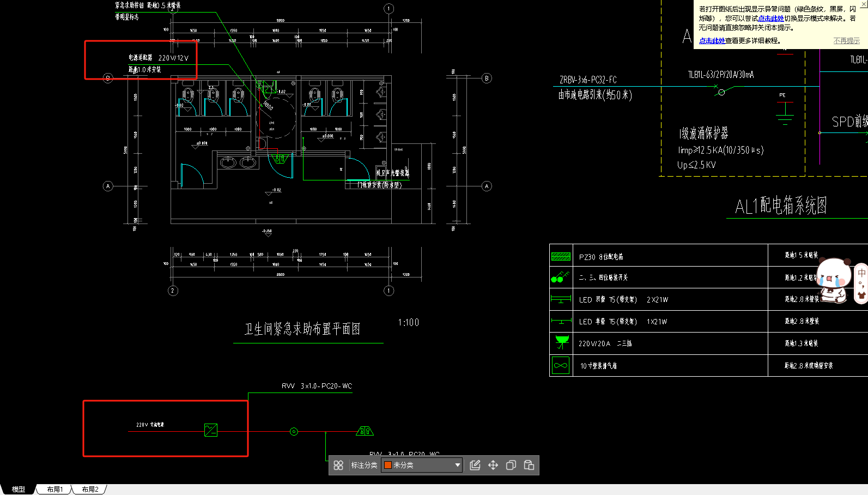This screenshot has height=495, width=868.
Task: Open the 未分类 annotation category dropdown
Action: pos(422,465)
